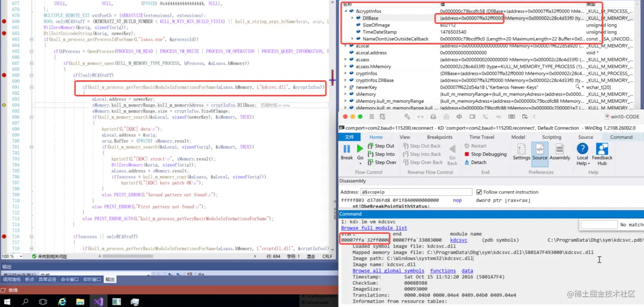Toggle breakpoint on line 680
The image size is (644, 307).
tap(4, 21)
